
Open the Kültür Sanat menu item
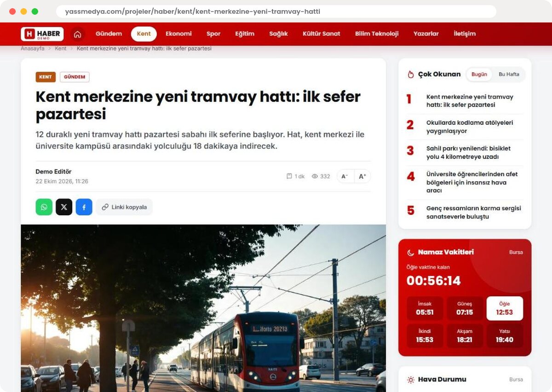click(x=322, y=34)
